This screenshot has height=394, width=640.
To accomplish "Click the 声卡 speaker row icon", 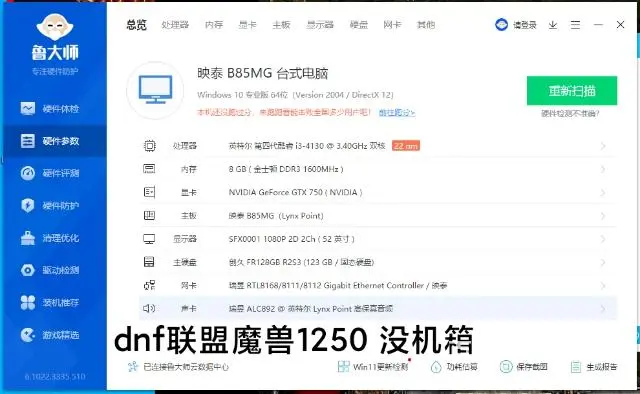I will (x=149, y=308).
